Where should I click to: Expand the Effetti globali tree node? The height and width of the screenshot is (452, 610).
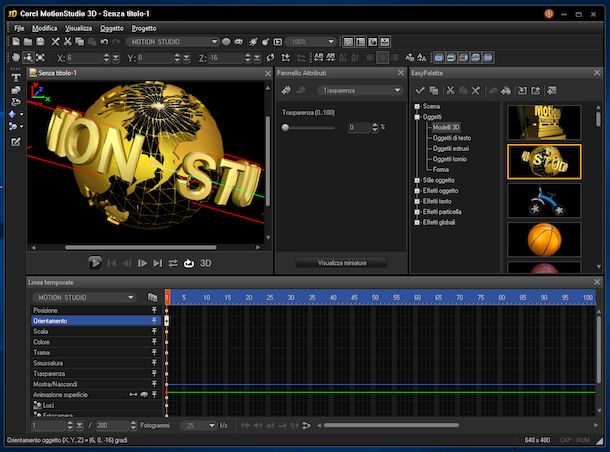[417, 222]
